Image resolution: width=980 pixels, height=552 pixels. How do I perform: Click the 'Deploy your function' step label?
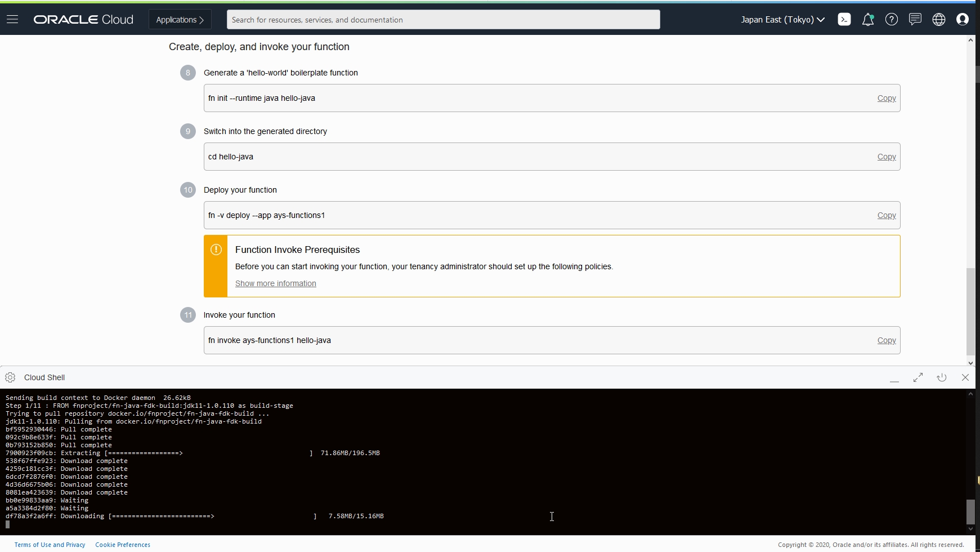click(240, 190)
